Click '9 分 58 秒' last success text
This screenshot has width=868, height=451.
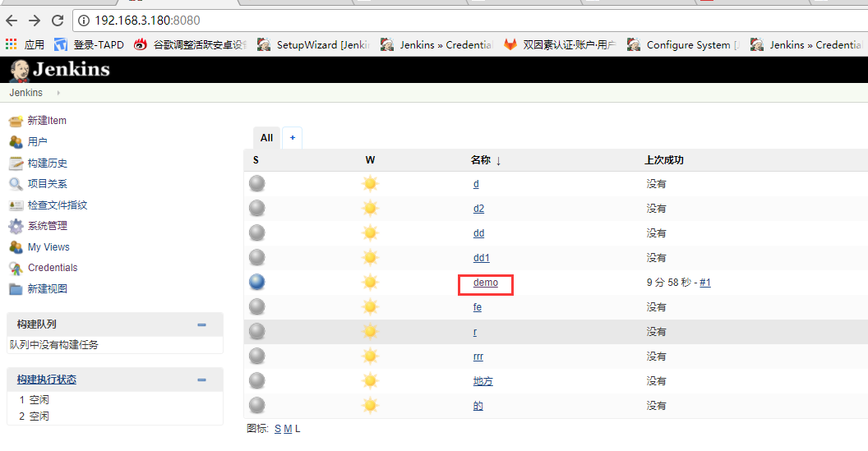pos(669,283)
